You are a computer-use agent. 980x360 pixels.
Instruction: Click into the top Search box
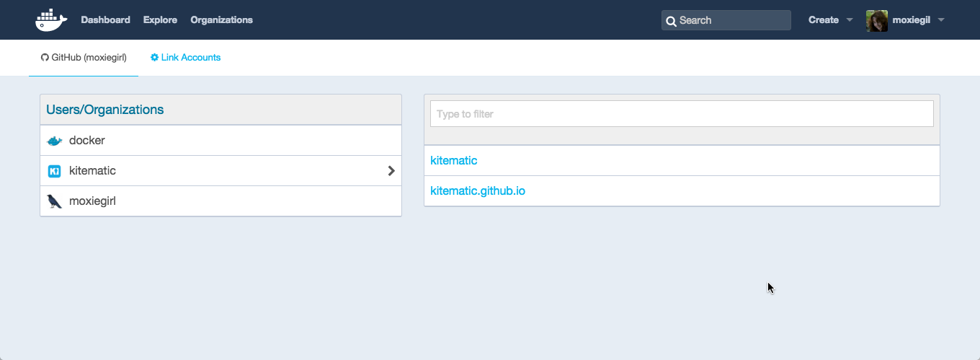[733, 20]
